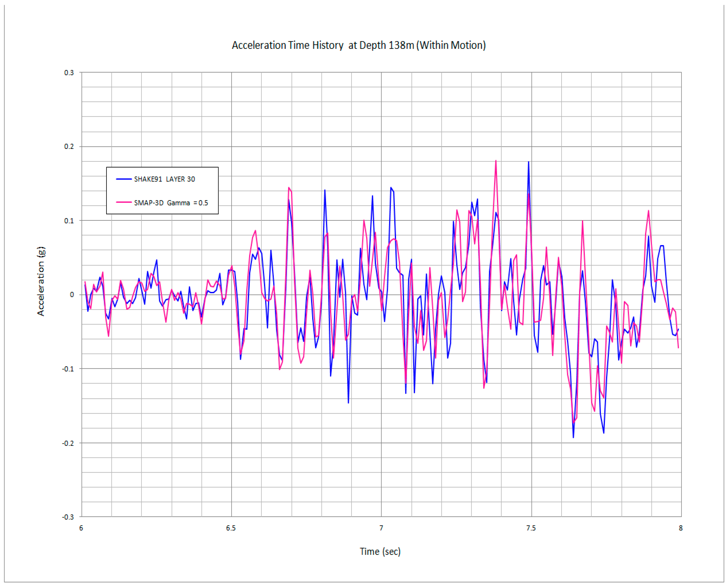The image size is (728, 588).
Task: Select the 'Acceleration (g)' vertical axis title
Action: [41, 281]
